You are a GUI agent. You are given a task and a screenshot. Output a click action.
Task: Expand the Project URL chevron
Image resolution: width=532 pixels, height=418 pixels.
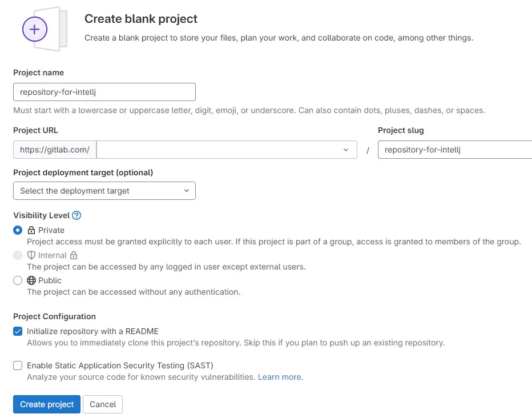(345, 150)
